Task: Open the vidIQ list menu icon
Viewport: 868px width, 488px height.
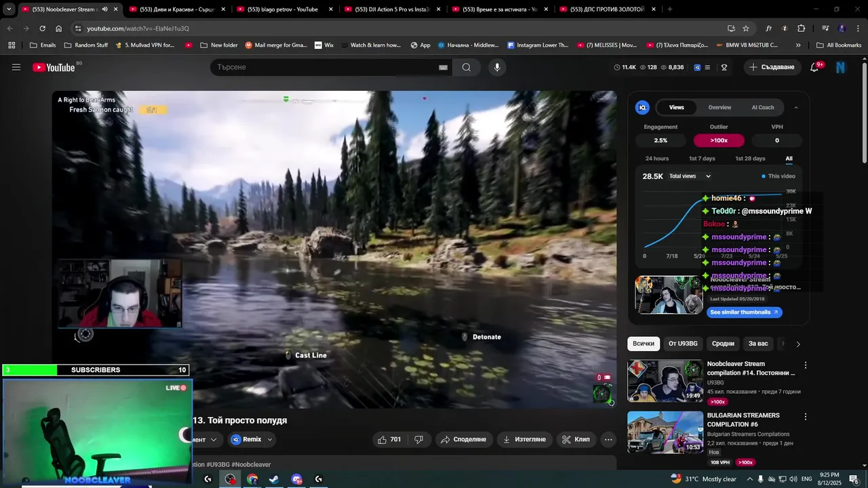Action: 707,67
